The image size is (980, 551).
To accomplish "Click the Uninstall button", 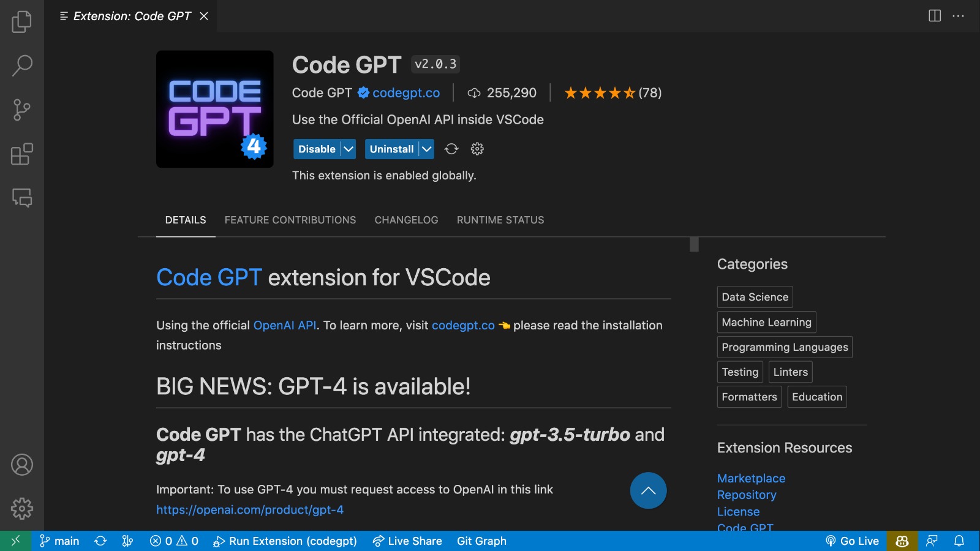I will 391,149.
